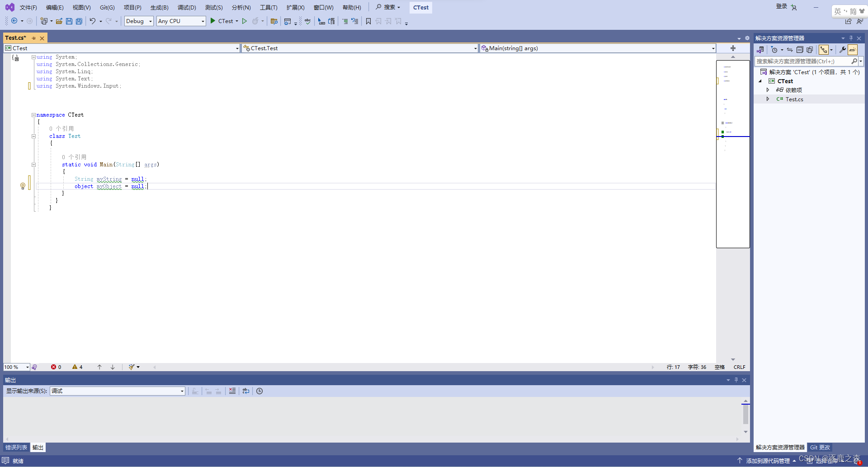
Task: Click the 搜索 search button in menu bar
Action: (388, 7)
